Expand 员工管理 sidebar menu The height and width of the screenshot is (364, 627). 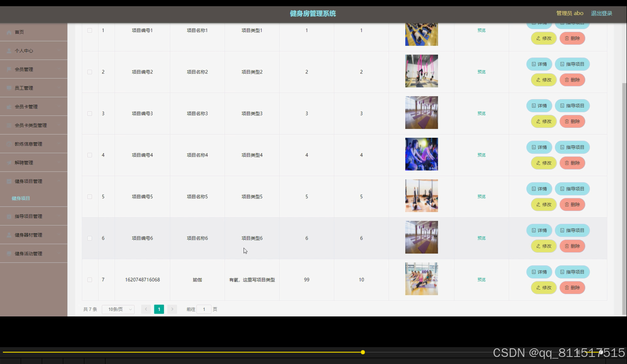click(x=34, y=88)
